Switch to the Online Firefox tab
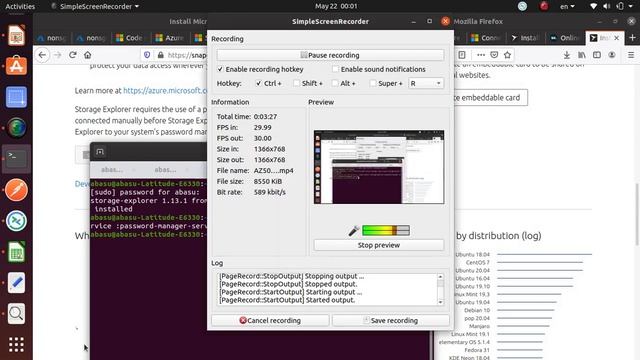This screenshot has width=640, height=360. (x=565, y=38)
